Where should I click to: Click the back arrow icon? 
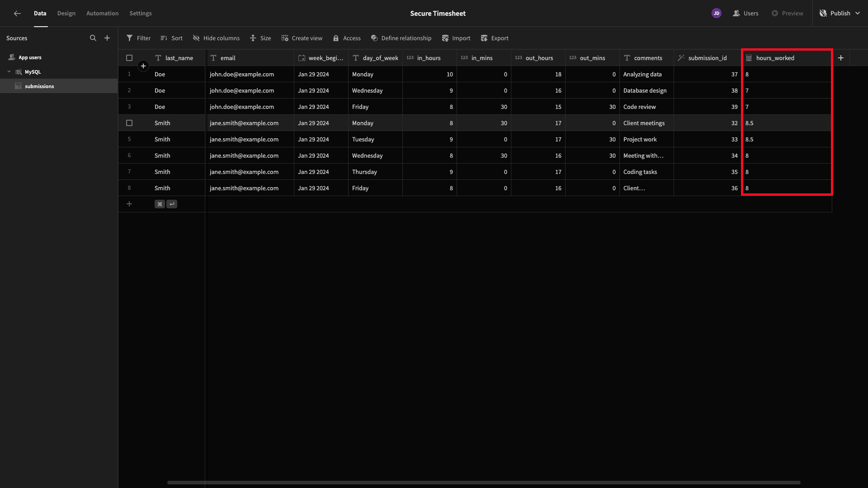tap(17, 14)
